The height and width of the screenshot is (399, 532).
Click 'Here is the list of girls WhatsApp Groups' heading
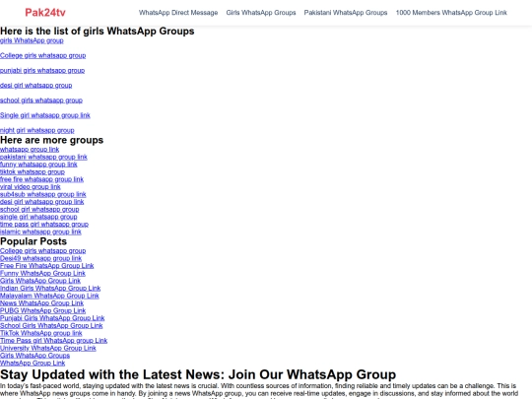click(97, 31)
